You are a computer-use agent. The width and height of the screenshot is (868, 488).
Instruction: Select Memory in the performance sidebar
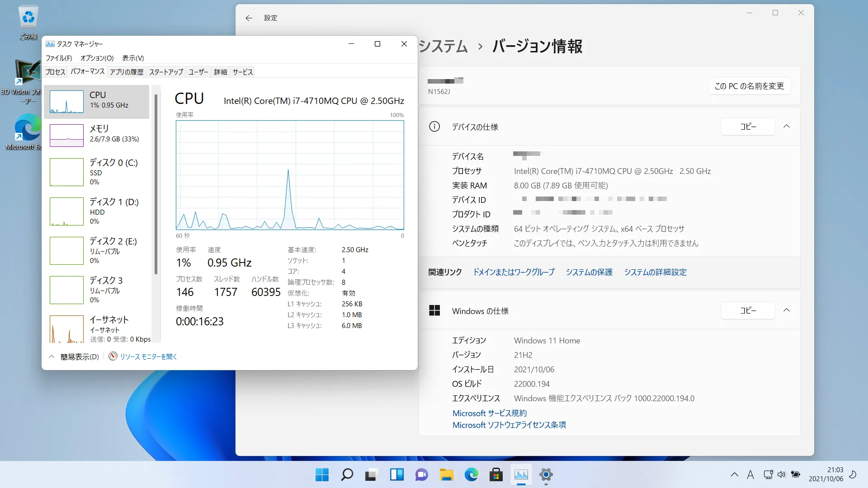click(x=97, y=135)
